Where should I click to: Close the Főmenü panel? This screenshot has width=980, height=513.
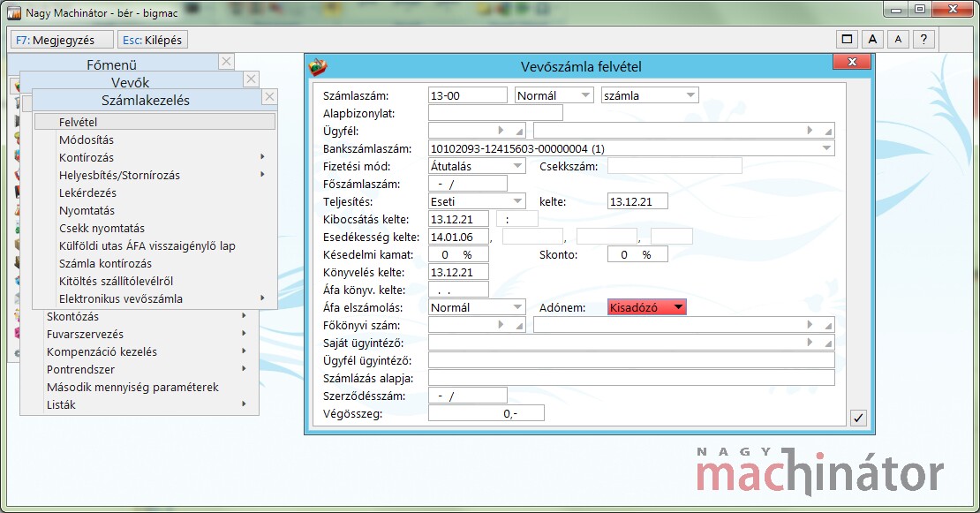click(x=226, y=62)
